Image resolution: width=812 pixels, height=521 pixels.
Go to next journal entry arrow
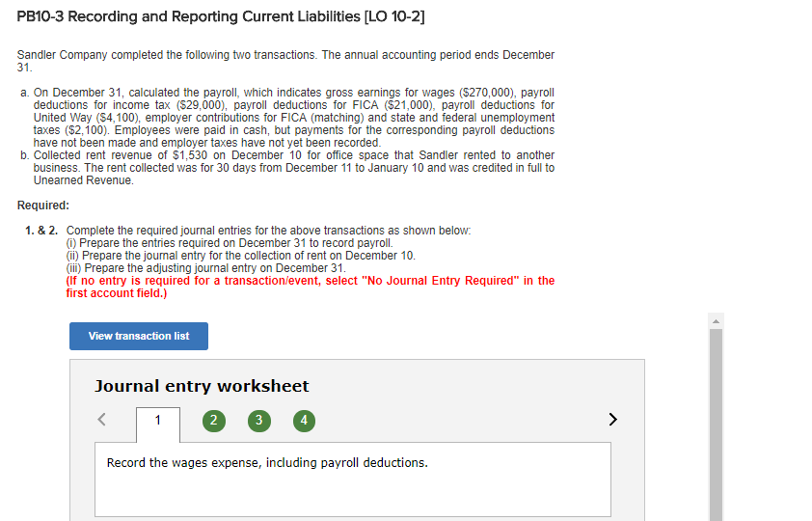click(612, 419)
